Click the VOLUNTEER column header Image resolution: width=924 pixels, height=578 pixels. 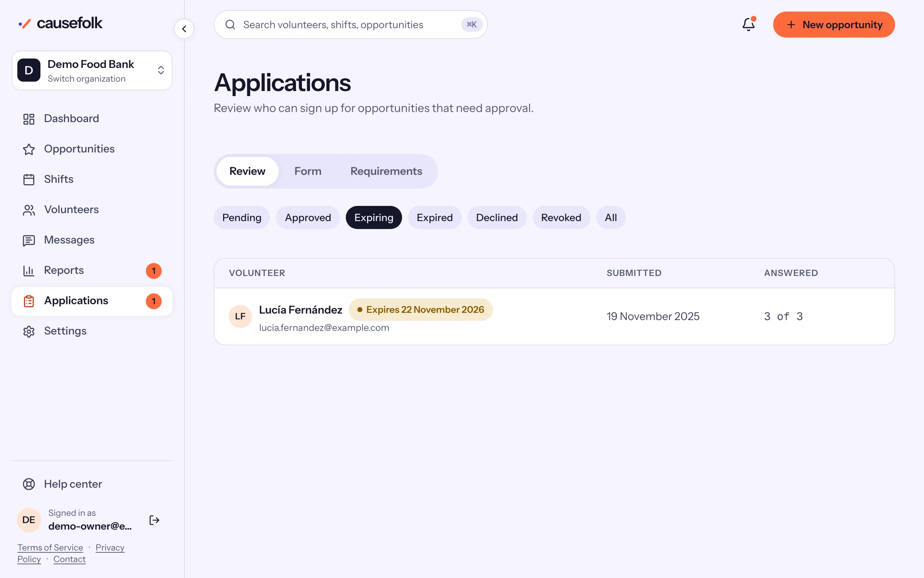(257, 273)
